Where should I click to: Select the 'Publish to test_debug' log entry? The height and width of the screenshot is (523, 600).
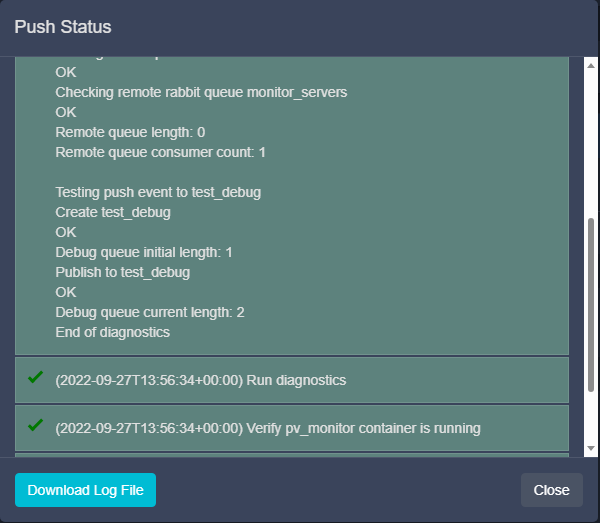pyautogui.click(x=122, y=272)
